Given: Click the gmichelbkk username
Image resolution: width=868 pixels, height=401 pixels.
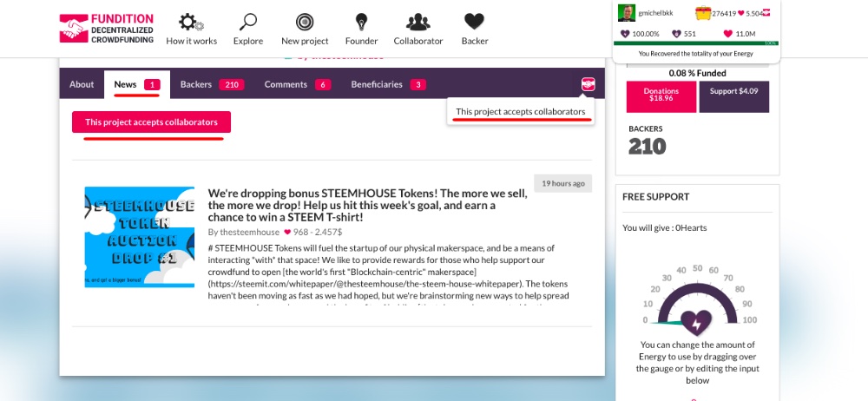Looking at the screenshot, I should point(655,13).
